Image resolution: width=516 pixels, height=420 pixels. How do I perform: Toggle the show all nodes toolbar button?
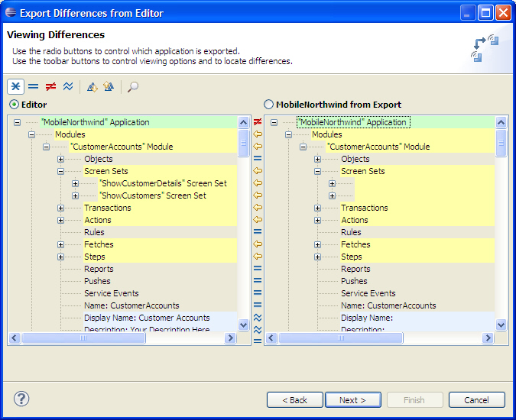(x=15, y=87)
